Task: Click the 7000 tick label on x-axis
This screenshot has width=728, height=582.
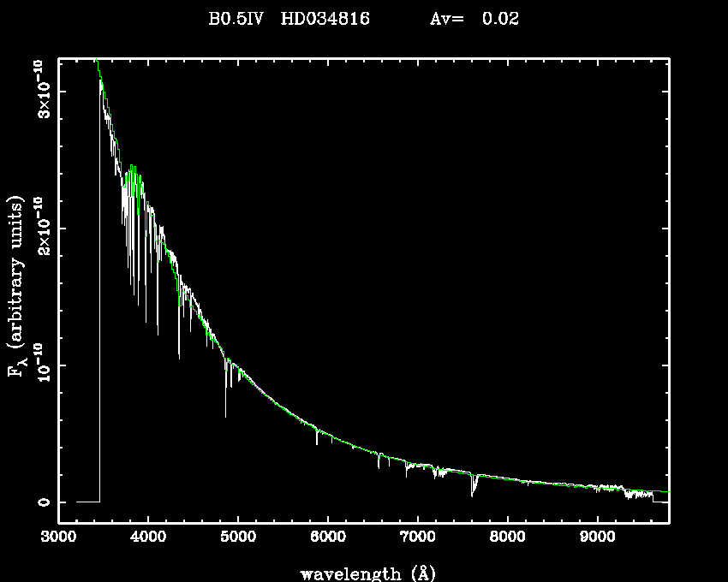Action: click(417, 539)
